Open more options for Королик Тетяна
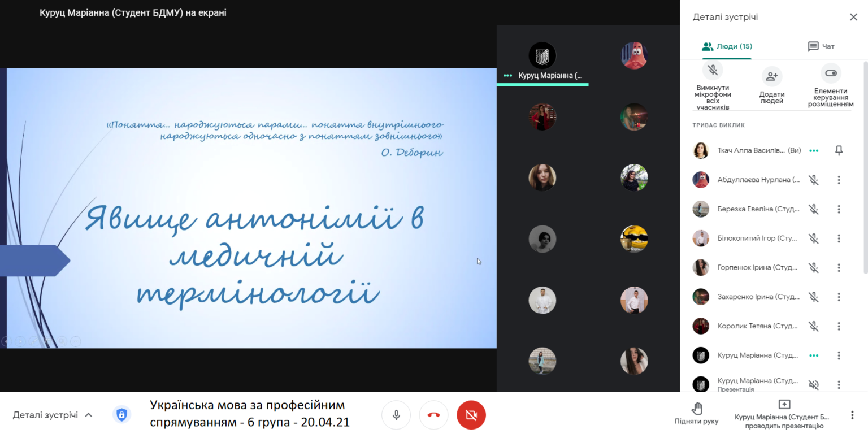 [839, 326]
